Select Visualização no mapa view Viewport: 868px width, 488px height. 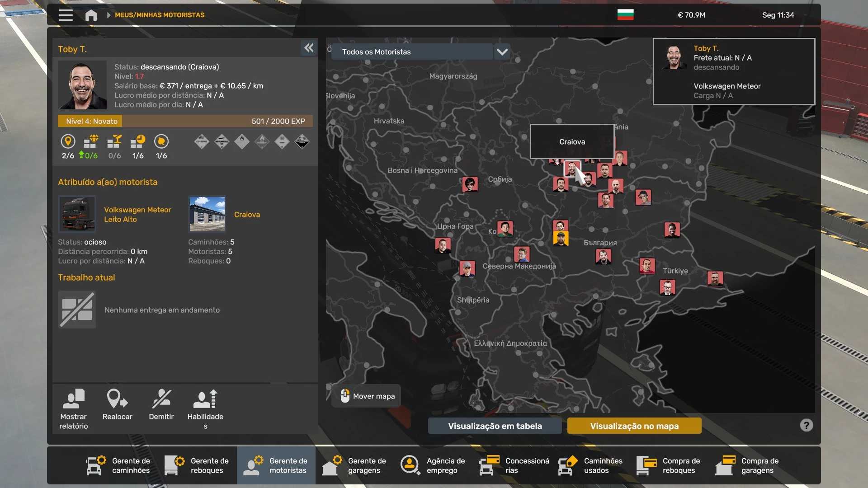click(634, 426)
